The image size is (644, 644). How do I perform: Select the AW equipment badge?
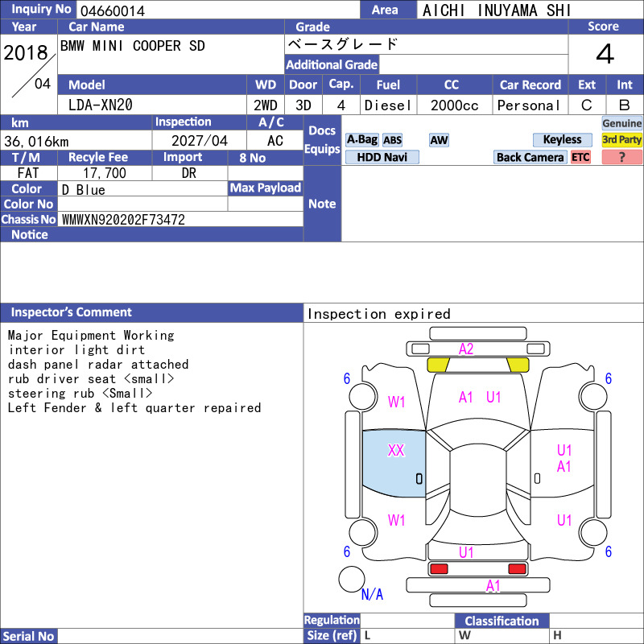click(x=439, y=140)
